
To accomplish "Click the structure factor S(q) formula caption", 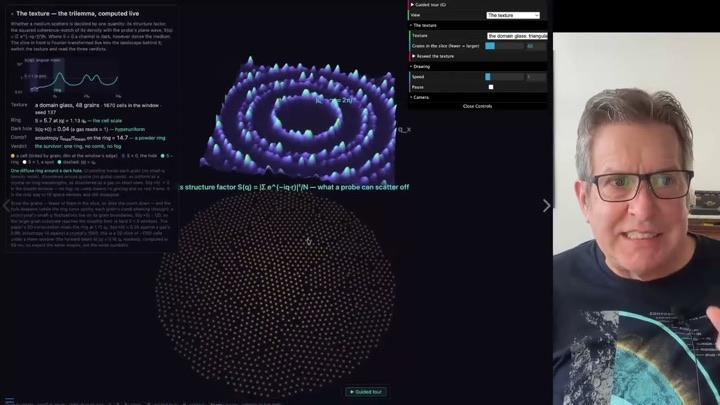I will click(x=294, y=187).
